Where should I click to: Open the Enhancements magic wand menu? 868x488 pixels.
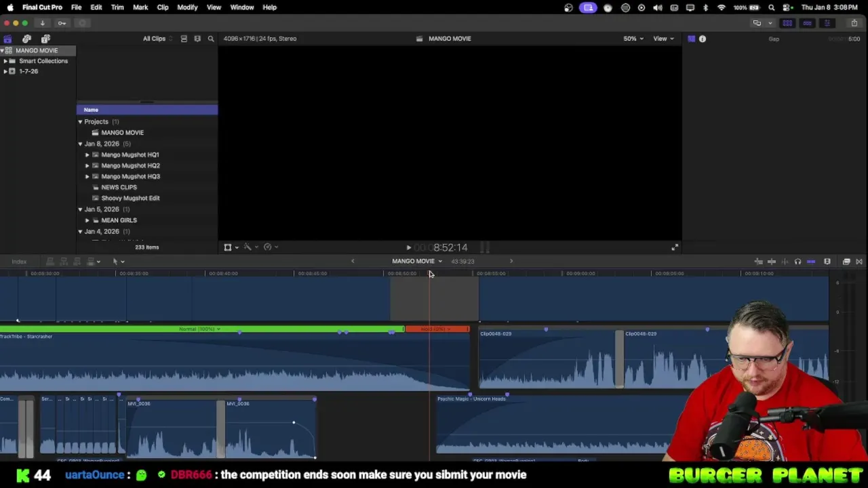point(250,247)
